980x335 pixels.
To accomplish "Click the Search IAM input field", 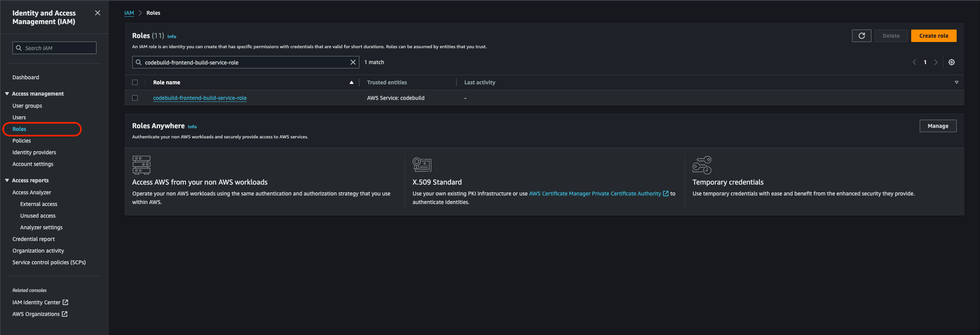I will [54, 48].
